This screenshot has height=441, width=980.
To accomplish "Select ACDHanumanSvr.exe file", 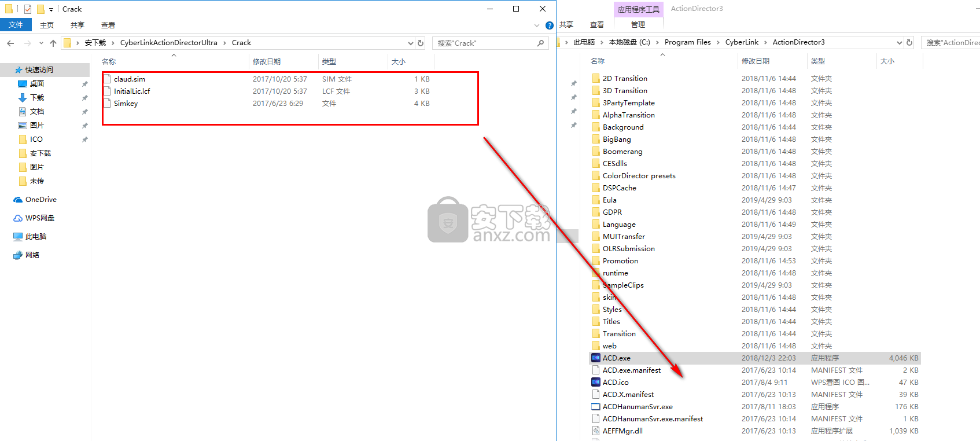I will point(638,407).
